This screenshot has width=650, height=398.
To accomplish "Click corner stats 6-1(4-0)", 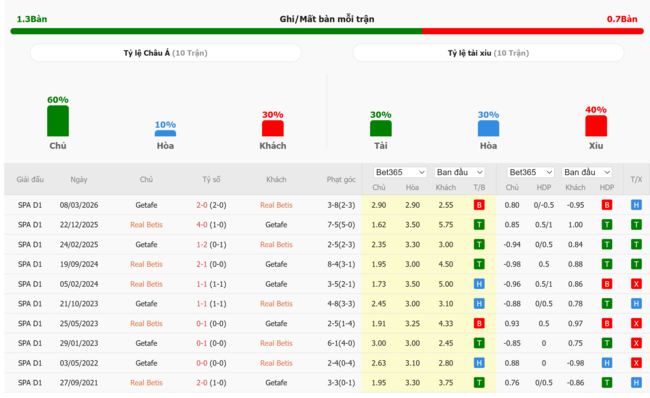I will (x=341, y=343).
